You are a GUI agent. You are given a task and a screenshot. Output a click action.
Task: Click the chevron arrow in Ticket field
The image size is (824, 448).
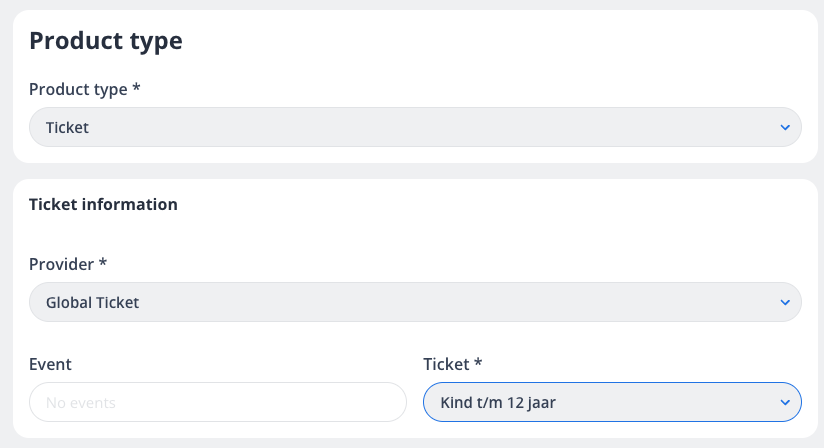(x=784, y=402)
